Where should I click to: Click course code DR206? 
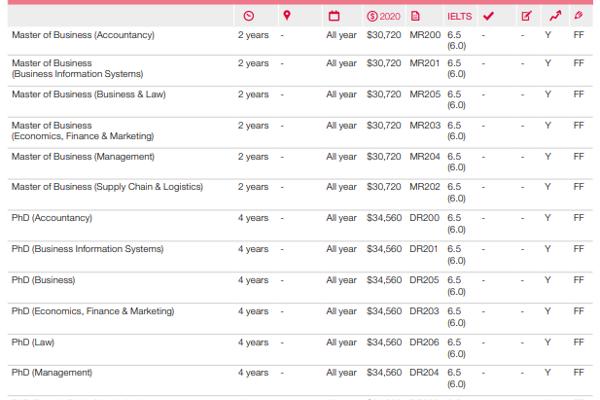[424, 342]
